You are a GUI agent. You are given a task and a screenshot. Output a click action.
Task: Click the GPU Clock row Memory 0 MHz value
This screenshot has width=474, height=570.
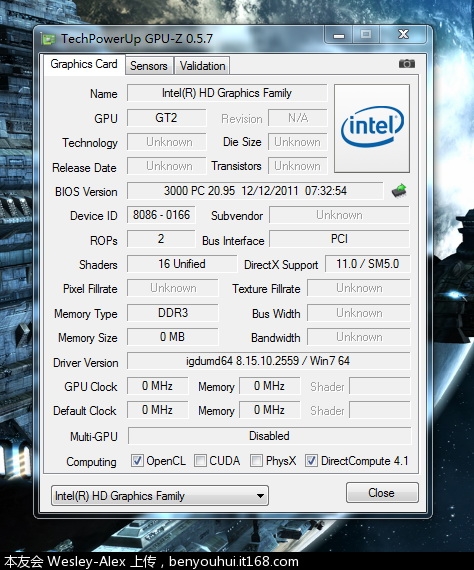(x=270, y=386)
